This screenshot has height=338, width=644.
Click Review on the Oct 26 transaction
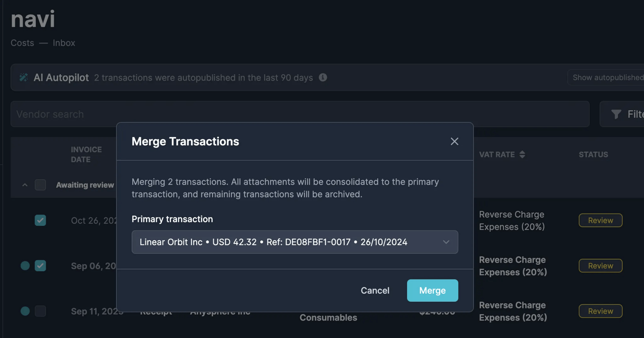click(600, 221)
